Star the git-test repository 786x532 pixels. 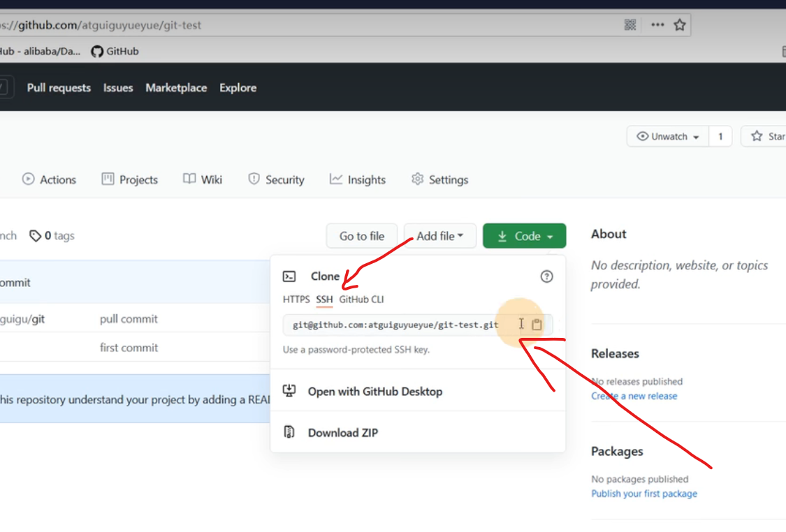pyautogui.click(x=765, y=137)
